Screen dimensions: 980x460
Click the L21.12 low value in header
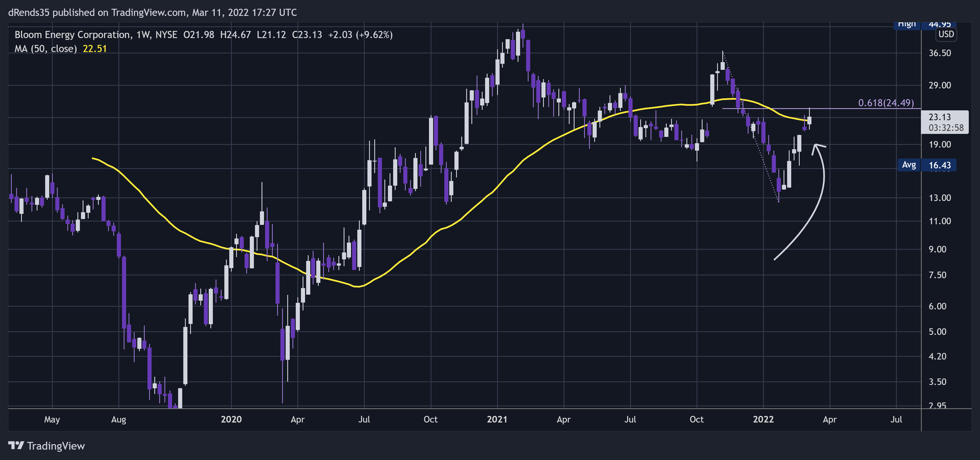tap(271, 35)
